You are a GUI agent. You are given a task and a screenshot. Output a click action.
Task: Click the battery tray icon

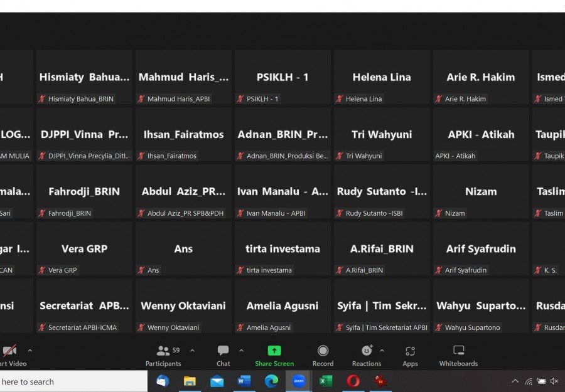coord(541,381)
